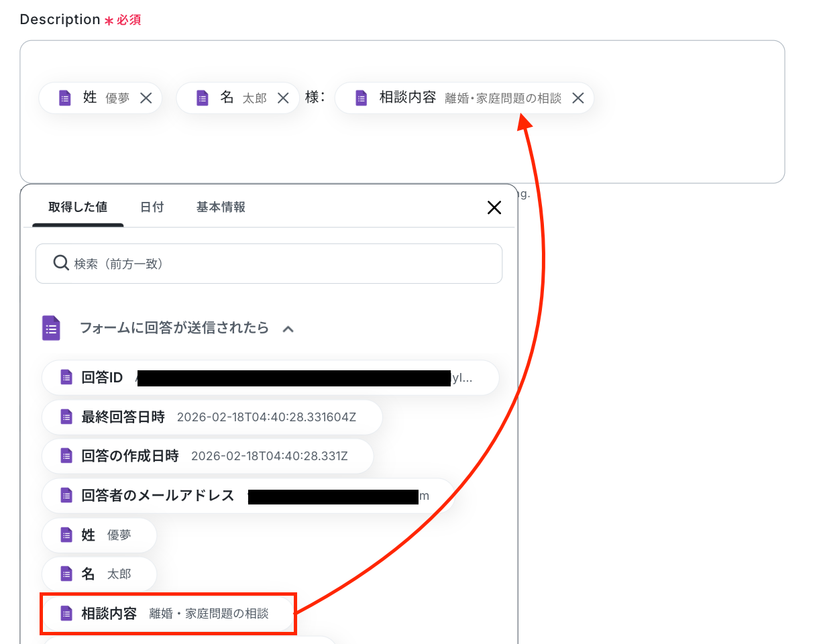The image size is (825, 644).
Task: Click the form icon on 相談内容 chip in Description
Action: pyautogui.click(x=361, y=98)
